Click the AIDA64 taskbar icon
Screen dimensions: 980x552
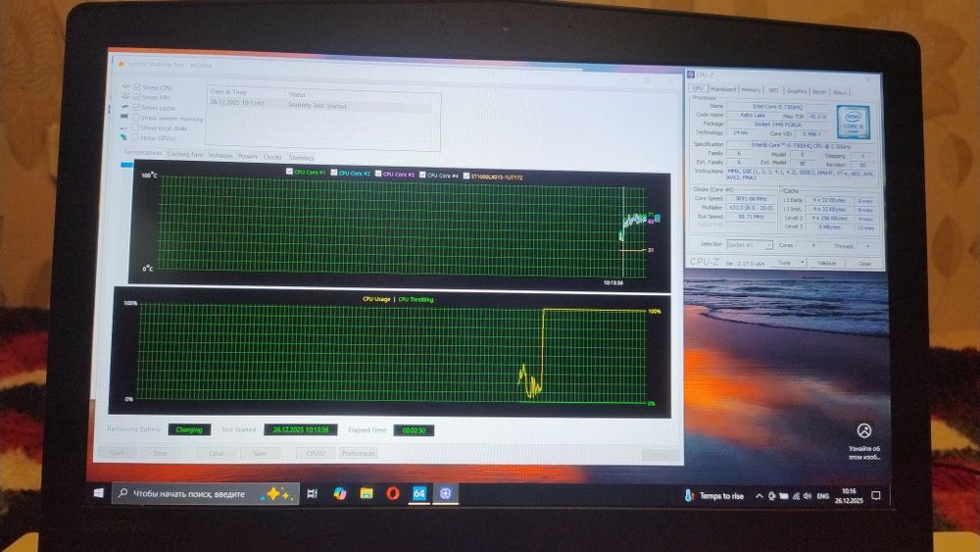click(418, 493)
